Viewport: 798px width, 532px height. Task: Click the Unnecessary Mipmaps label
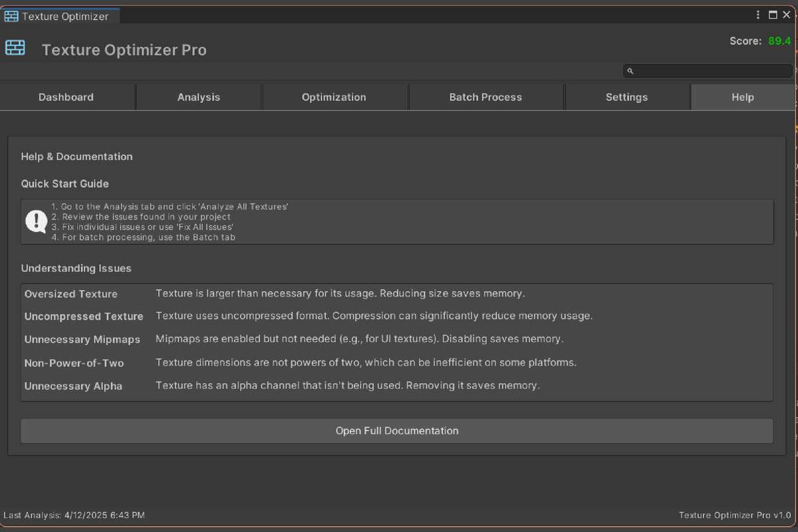(82, 340)
